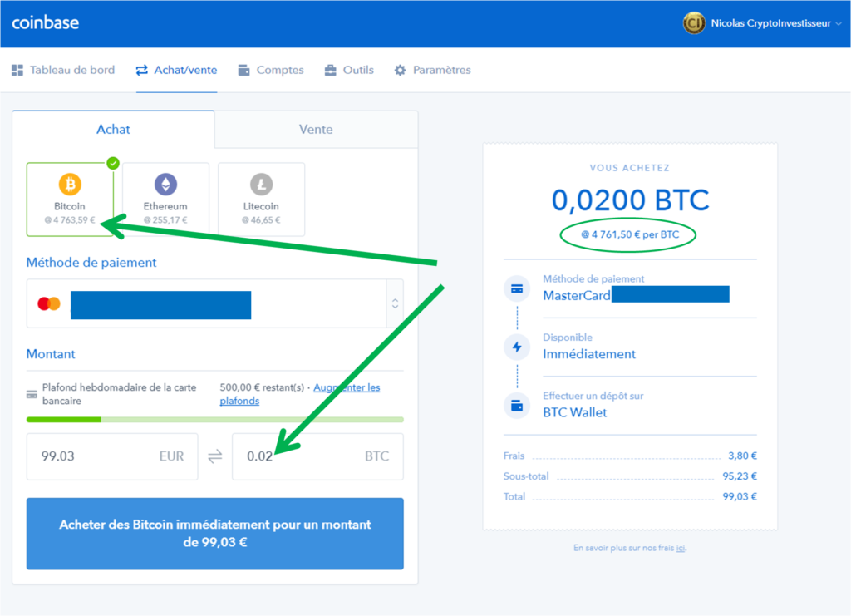851x616 pixels.
Task: Click the Ethereum diamond icon
Action: [x=165, y=184]
